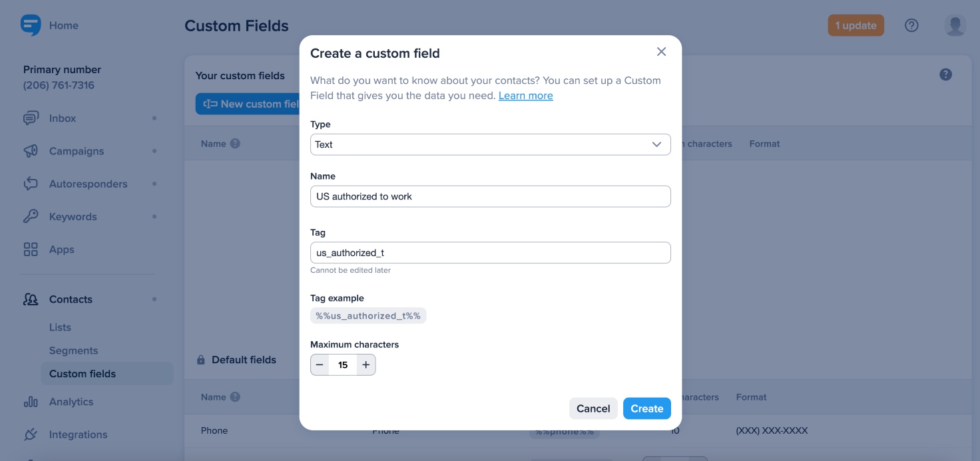This screenshot has width=980, height=461.
Task: Click the Integrations plug icon
Action: click(x=30, y=434)
